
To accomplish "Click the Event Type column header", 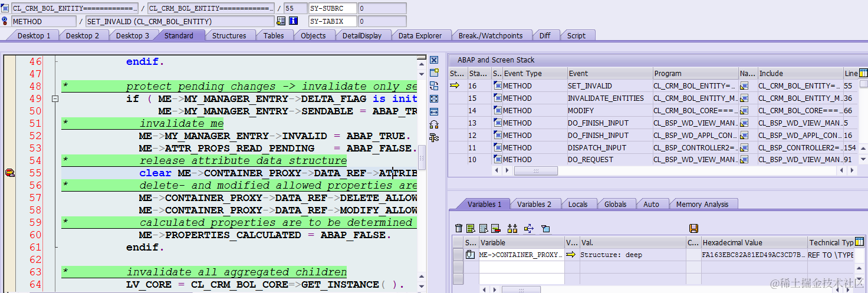I will point(534,73).
